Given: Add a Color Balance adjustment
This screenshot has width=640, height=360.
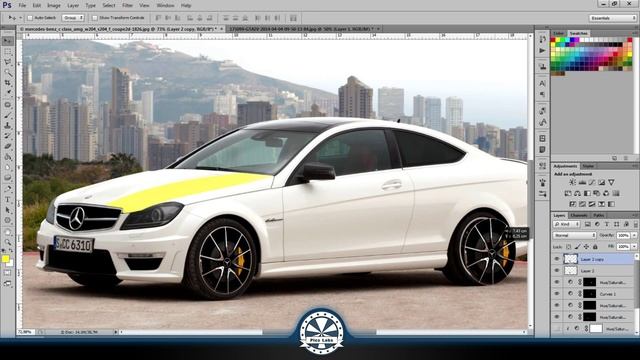Looking at the screenshot, I should point(577,193).
